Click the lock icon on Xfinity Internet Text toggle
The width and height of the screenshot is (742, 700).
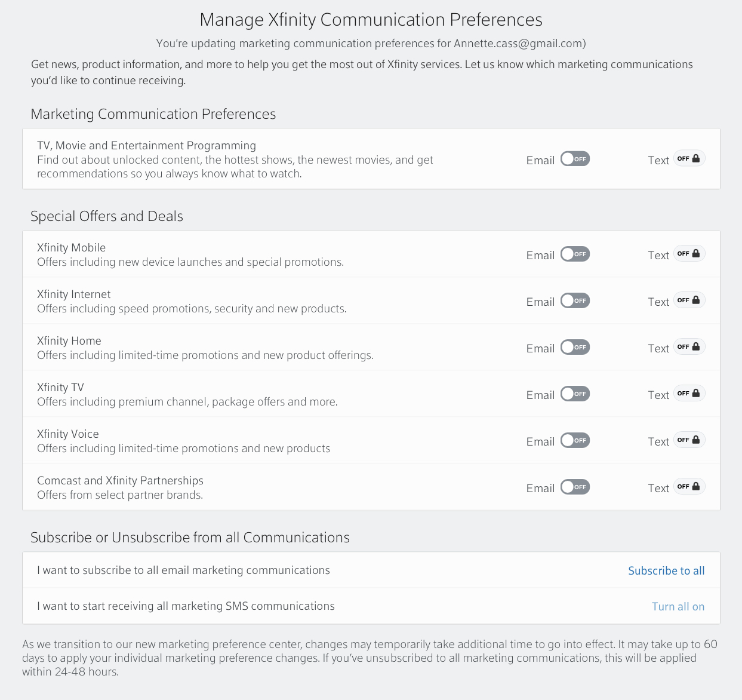point(696,299)
